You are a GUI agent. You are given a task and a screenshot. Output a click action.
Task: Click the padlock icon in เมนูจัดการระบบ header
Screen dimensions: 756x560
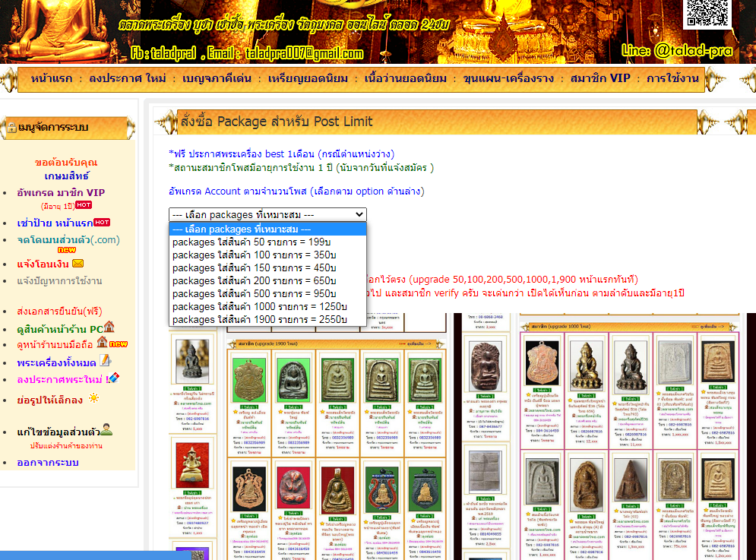pos(11,127)
